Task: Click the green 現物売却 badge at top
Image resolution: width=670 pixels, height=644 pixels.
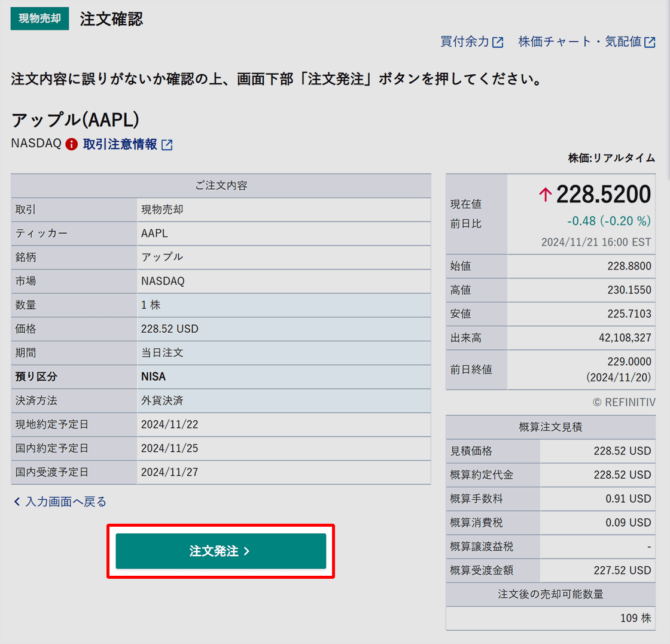Action: click(39, 19)
